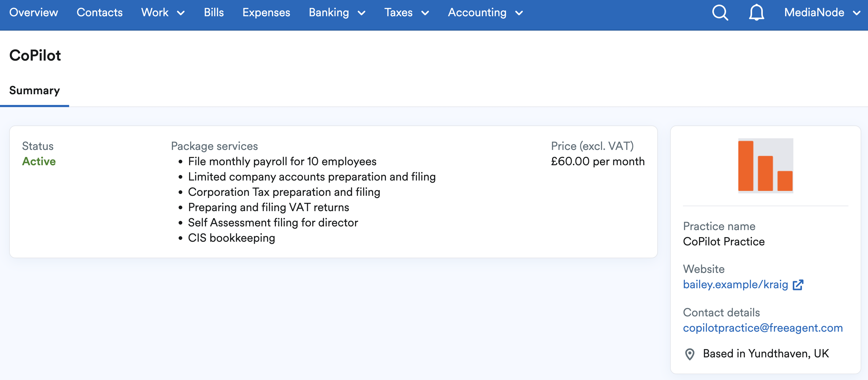
Task: Visit the bailey.example/kraig website link
Action: point(735,285)
